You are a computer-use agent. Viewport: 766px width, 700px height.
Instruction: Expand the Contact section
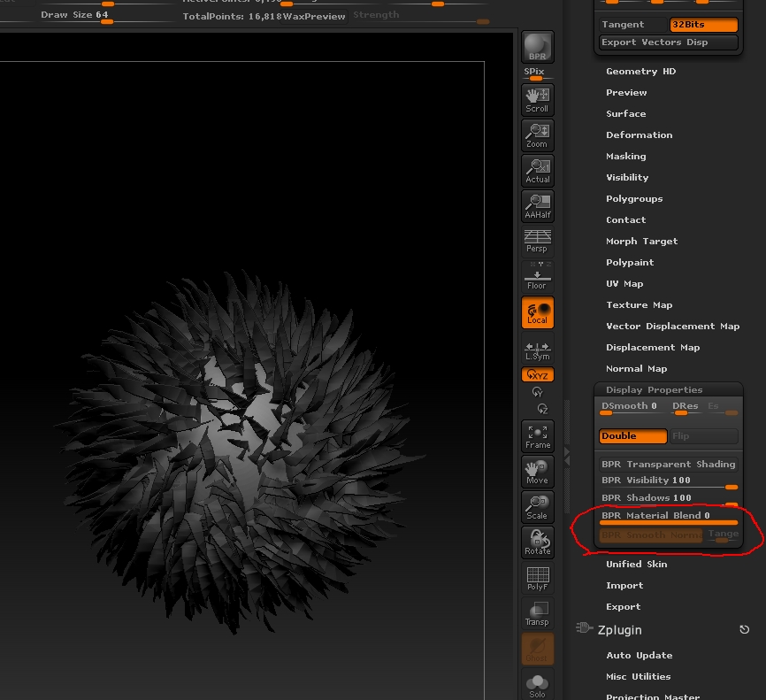point(625,220)
